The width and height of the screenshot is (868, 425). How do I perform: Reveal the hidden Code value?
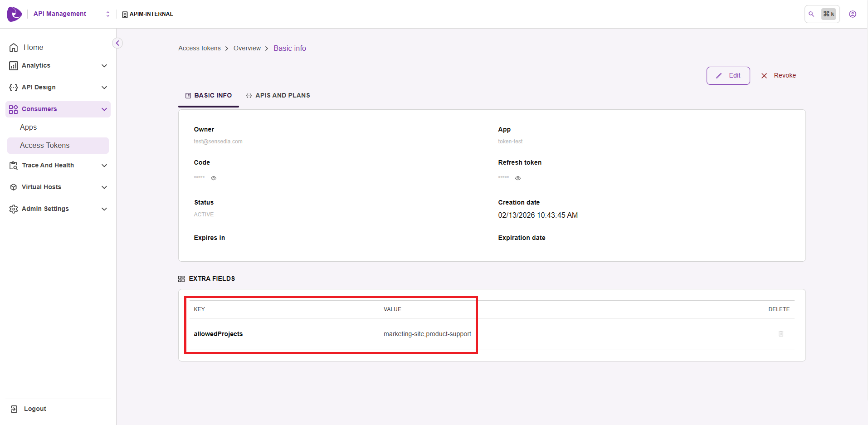(214, 178)
